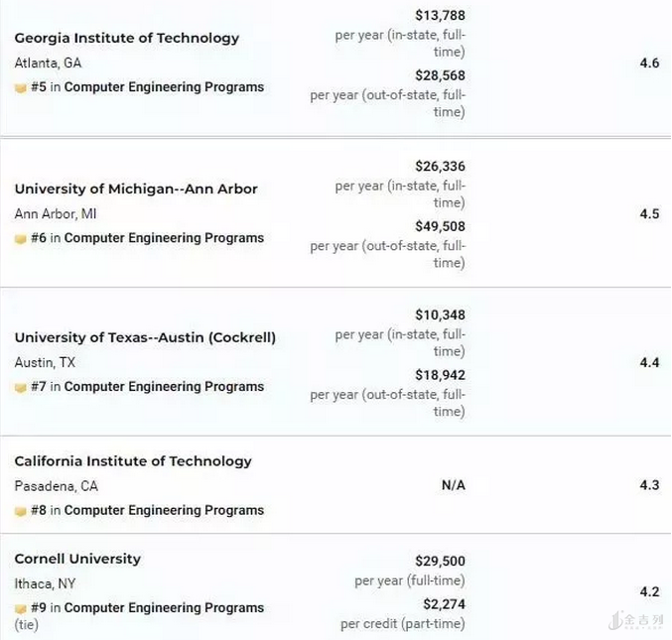
Task: Follow Cornell's Computer Engineering Programs link
Action: 164,608
